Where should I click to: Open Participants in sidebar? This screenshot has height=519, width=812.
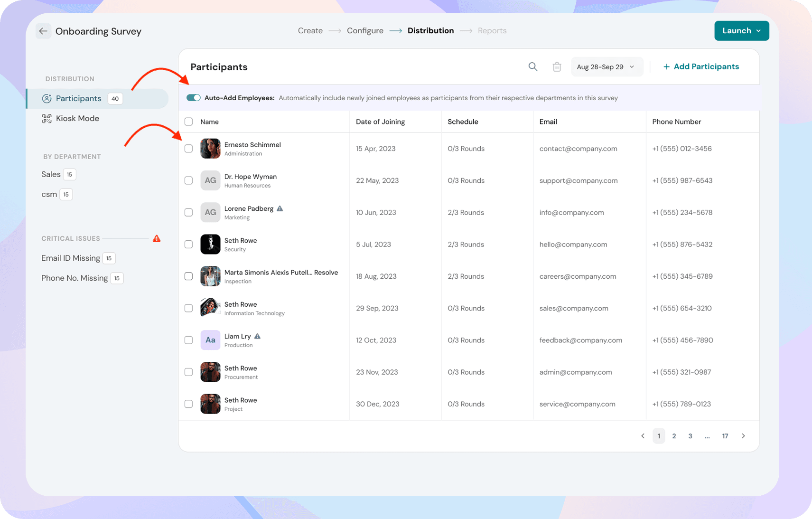[98, 99]
